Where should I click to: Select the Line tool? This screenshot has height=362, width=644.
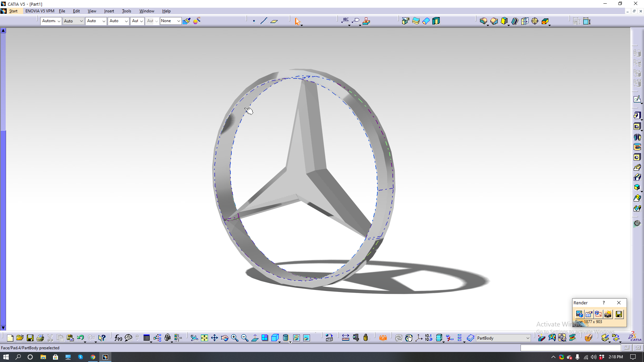(264, 21)
